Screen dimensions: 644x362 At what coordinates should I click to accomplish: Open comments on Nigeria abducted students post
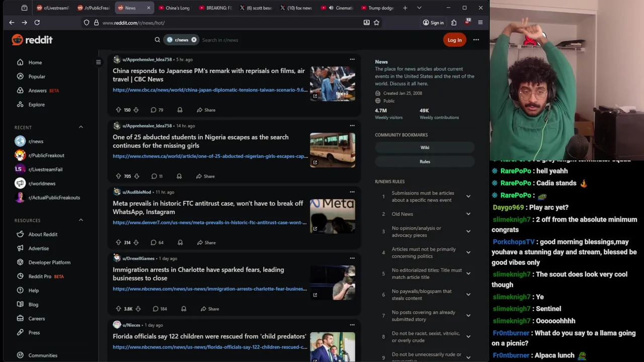[x=156, y=176]
